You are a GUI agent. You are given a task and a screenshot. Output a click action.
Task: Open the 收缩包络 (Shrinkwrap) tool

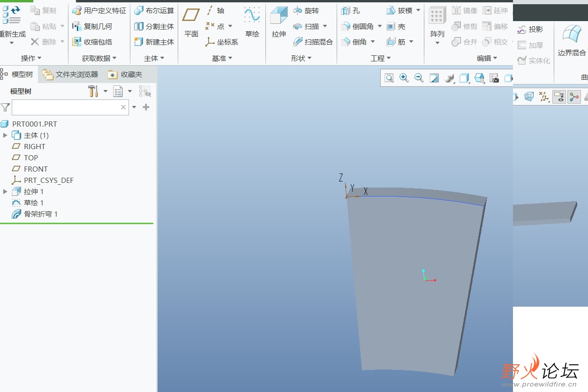coord(92,42)
